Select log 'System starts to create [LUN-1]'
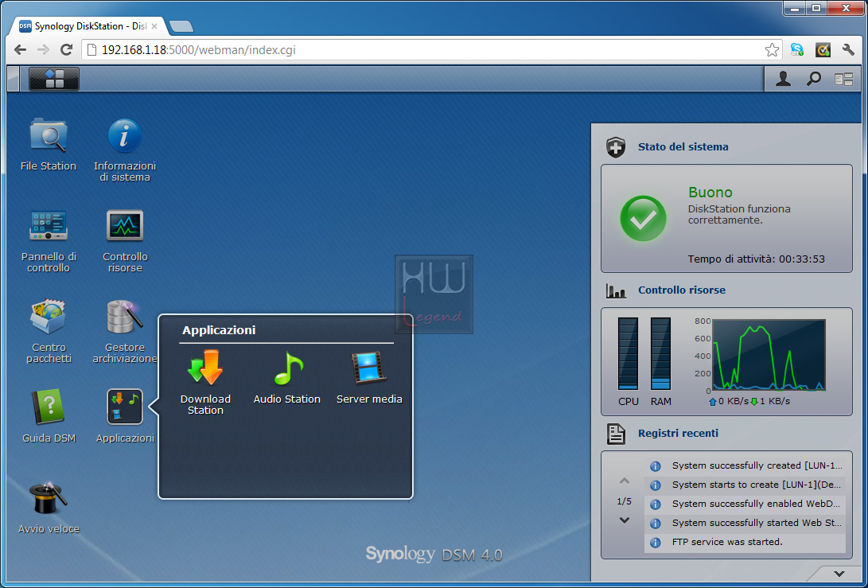 tap(745, 485)
